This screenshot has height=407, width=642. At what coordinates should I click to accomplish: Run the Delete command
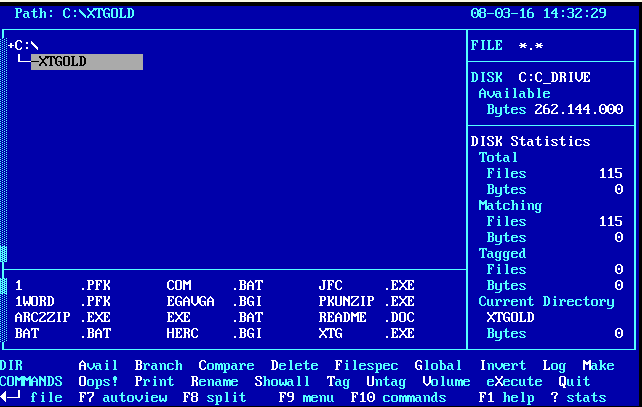tap(294, 366)
